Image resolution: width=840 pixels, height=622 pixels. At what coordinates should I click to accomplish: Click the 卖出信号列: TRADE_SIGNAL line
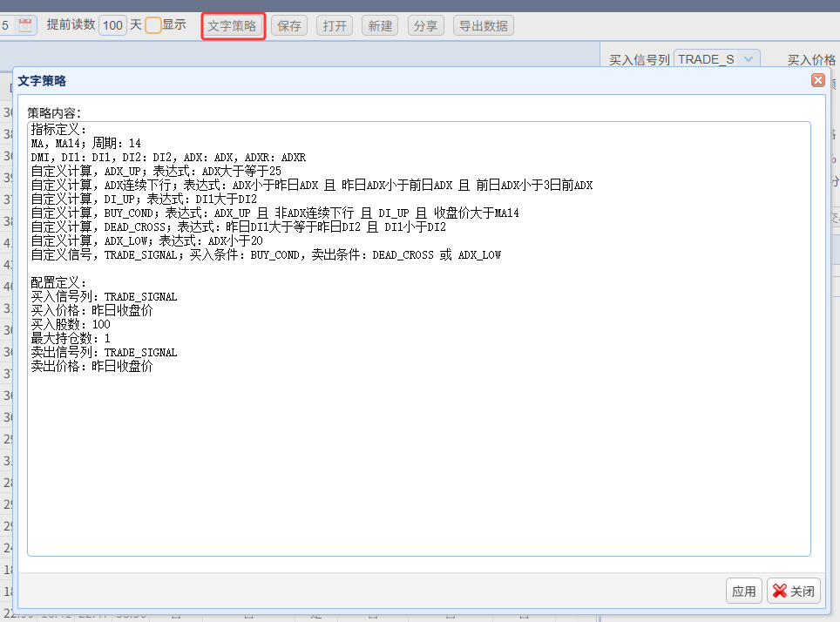tap(104, 352)
